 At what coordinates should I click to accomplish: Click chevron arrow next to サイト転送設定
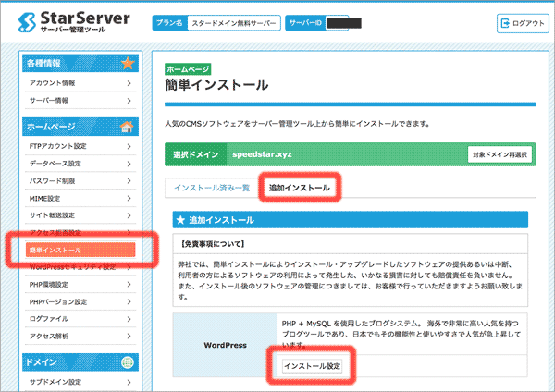pos(129,215)
